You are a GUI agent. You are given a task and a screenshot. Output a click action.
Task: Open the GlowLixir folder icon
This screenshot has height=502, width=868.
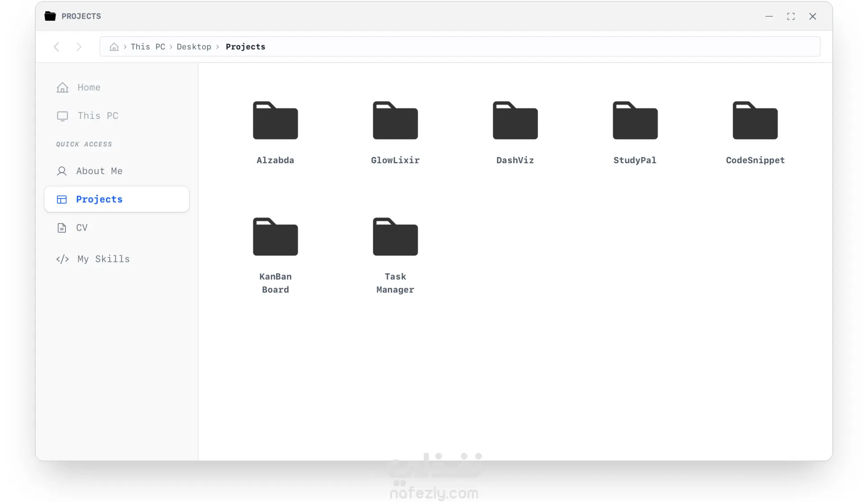point(395,120)
